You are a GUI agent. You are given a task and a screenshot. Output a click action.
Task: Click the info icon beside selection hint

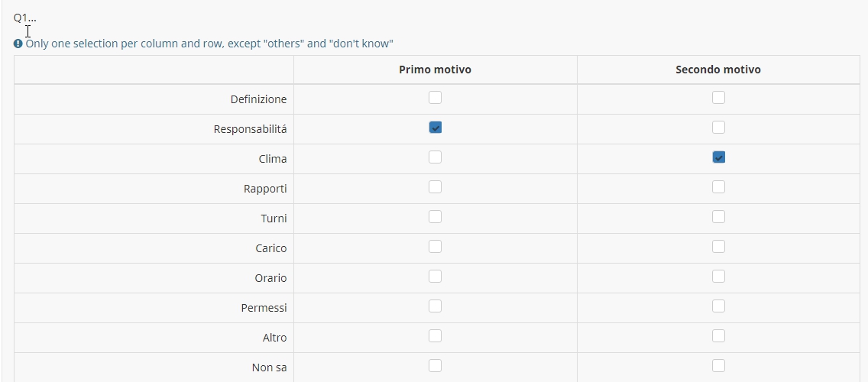18,44
